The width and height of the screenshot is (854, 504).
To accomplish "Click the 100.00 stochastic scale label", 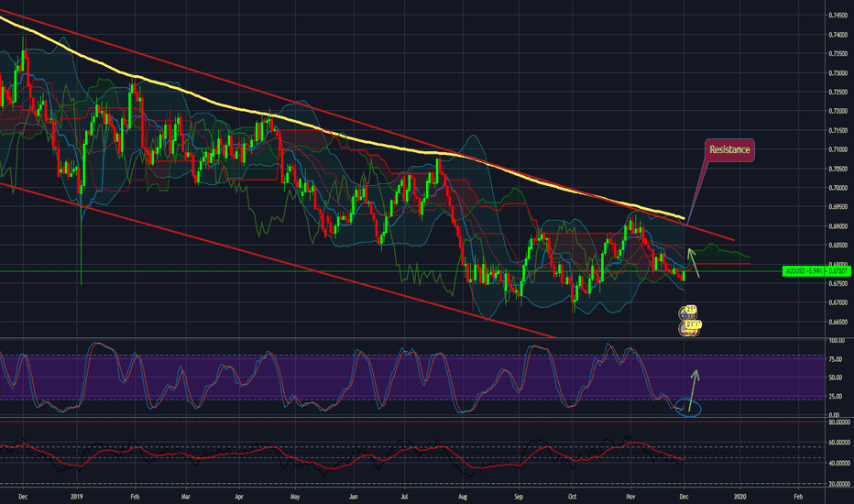I will point(835,340).
